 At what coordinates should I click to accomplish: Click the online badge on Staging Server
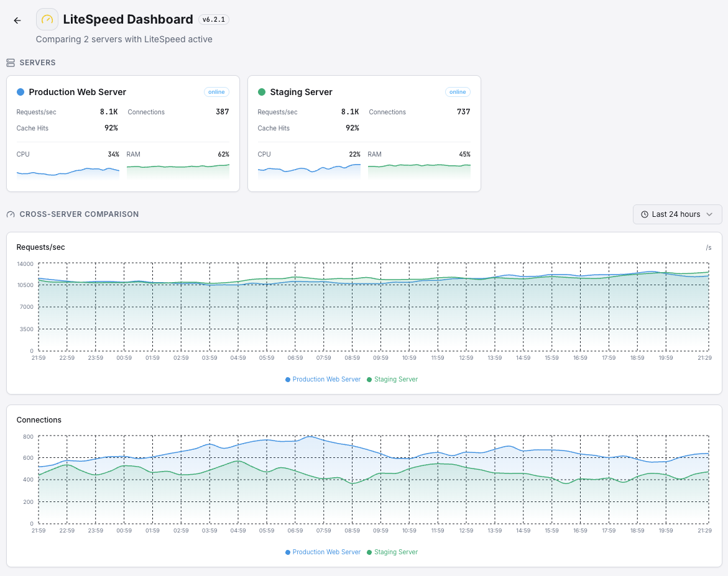click(x=458, y=91)
